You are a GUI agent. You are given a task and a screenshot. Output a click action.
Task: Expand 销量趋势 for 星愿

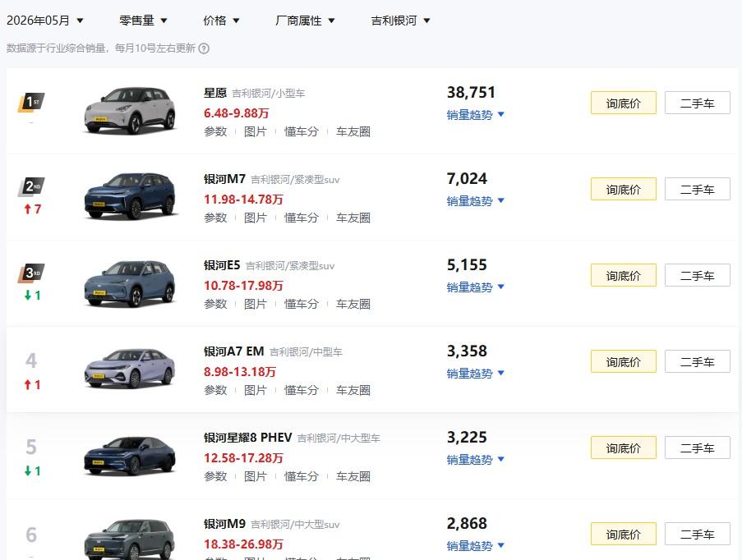tap(476, 114)
